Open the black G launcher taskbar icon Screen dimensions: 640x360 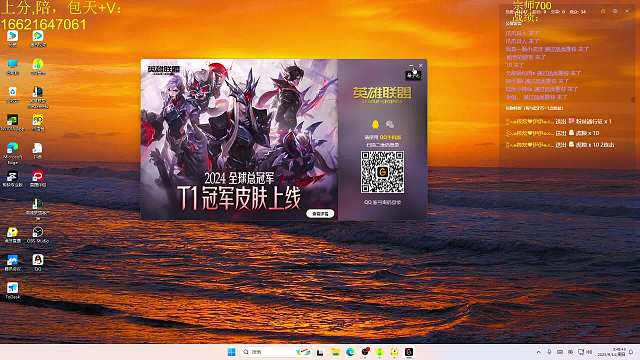coord(409,352)
